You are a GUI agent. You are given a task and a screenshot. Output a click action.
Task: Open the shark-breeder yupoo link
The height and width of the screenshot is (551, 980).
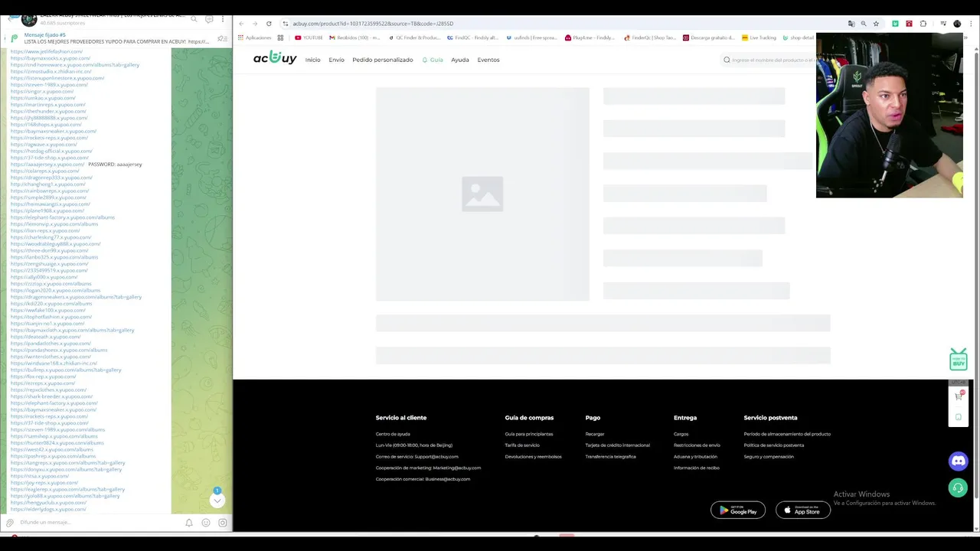click(51, 396)
